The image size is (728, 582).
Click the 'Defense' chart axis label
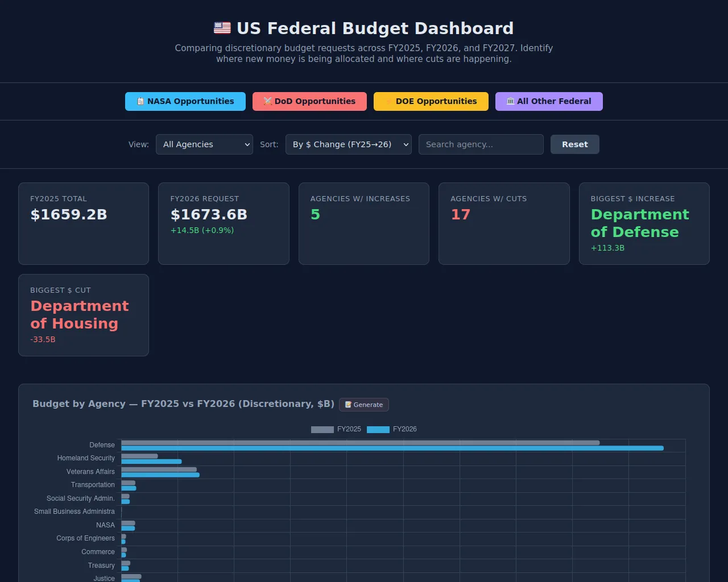pyautogui.click(x=102, y=445)
